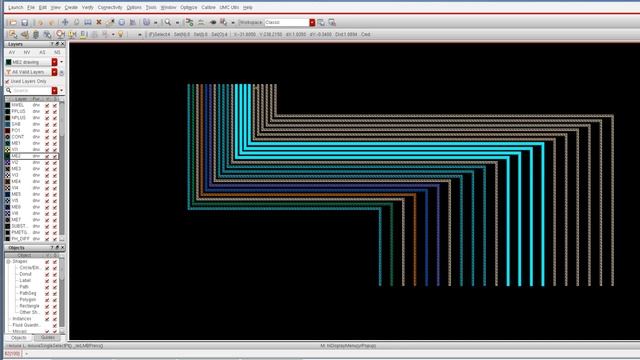Toggle visibility checkbox for ME1 layer
Viewport: 640px width, 360px height.
[47, 143]
